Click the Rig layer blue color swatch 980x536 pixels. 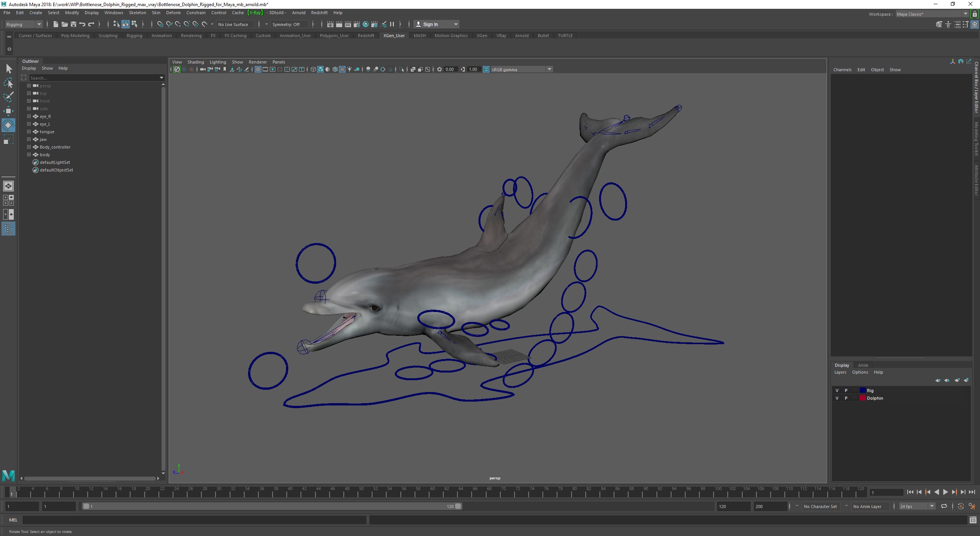[x=863, y=391]
